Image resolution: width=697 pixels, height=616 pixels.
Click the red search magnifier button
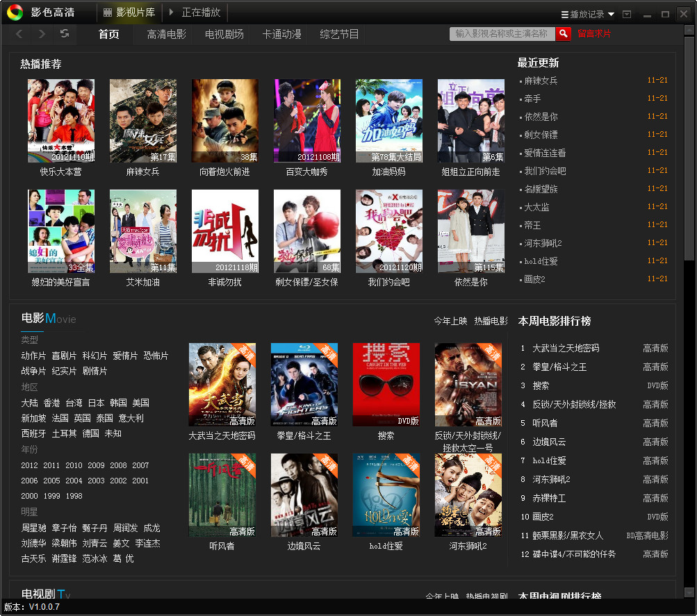click(x=563, y=34)
